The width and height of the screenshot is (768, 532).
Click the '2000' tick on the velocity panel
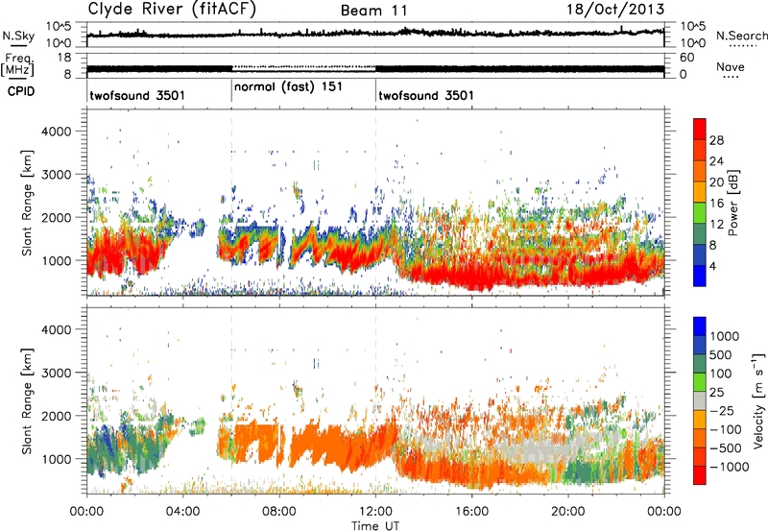pyautogui.click(x=57, y=416)
